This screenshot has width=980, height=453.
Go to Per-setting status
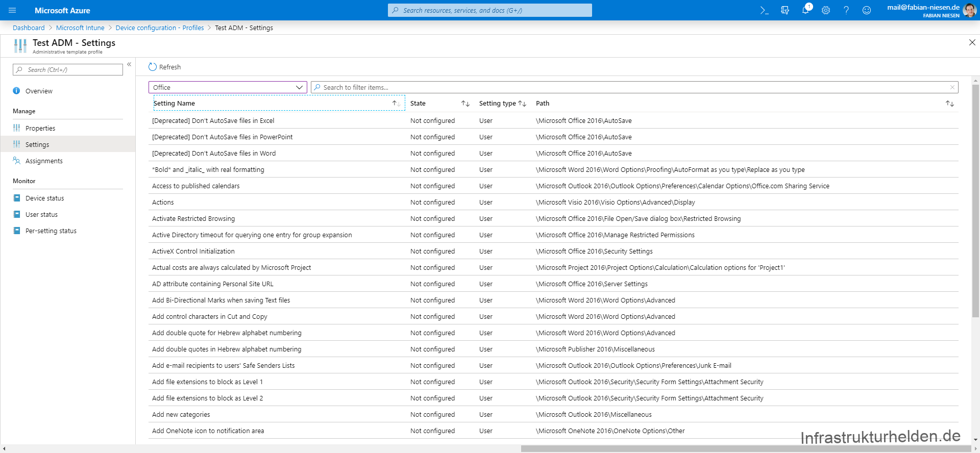tap(51, 231)
